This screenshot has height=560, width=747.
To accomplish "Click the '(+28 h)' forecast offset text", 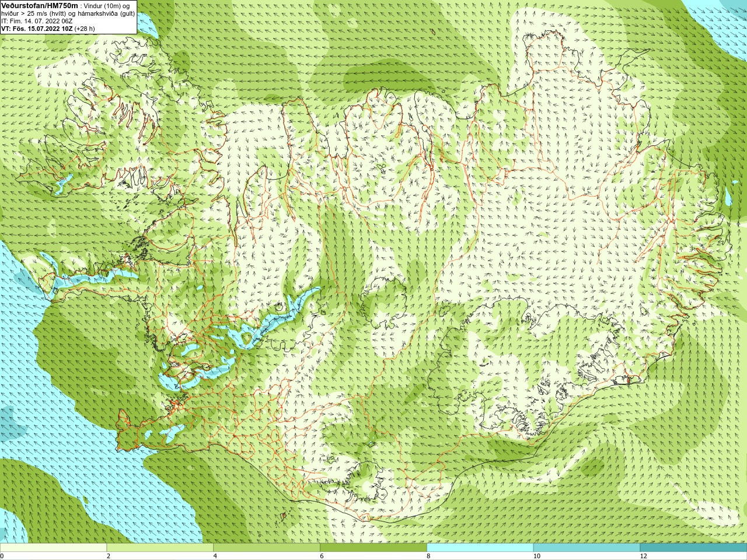I will coord(85,29).
